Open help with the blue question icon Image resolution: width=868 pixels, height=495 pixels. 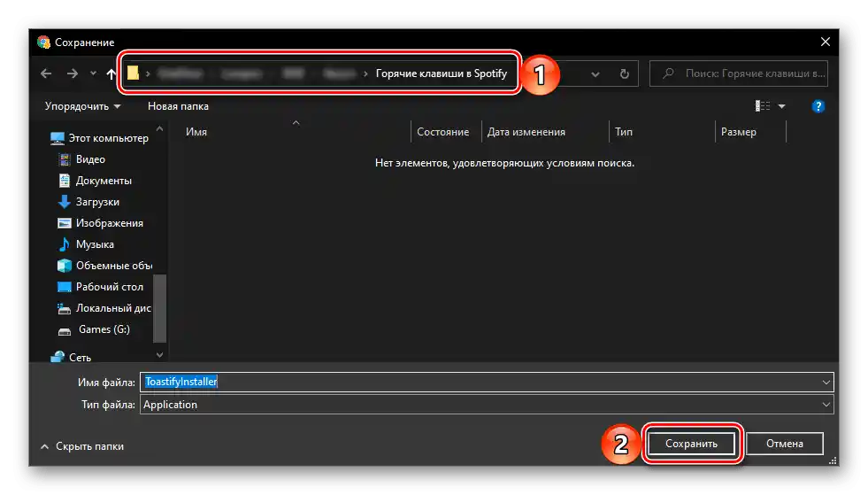(x=818, y=106)
